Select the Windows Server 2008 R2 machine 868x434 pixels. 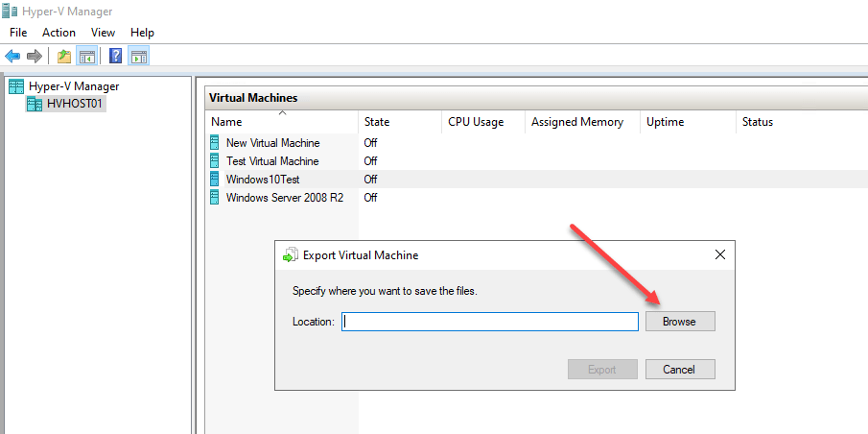tap(285, 198)
